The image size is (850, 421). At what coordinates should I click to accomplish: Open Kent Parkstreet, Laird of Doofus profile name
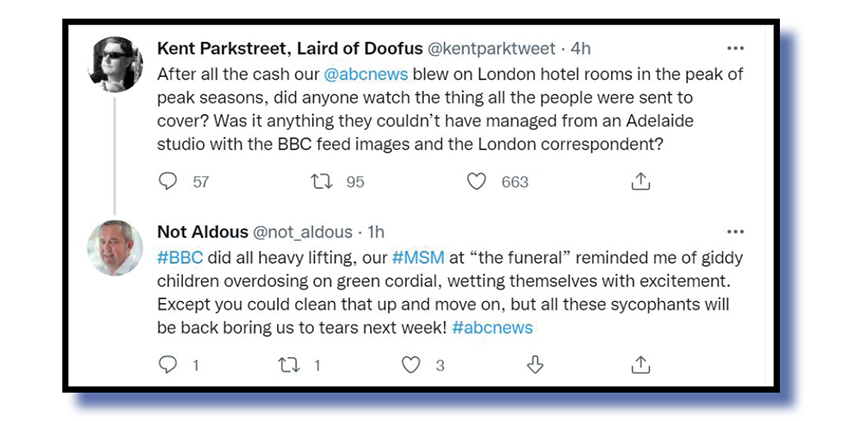pyautogui.click(x=290, y=48)
